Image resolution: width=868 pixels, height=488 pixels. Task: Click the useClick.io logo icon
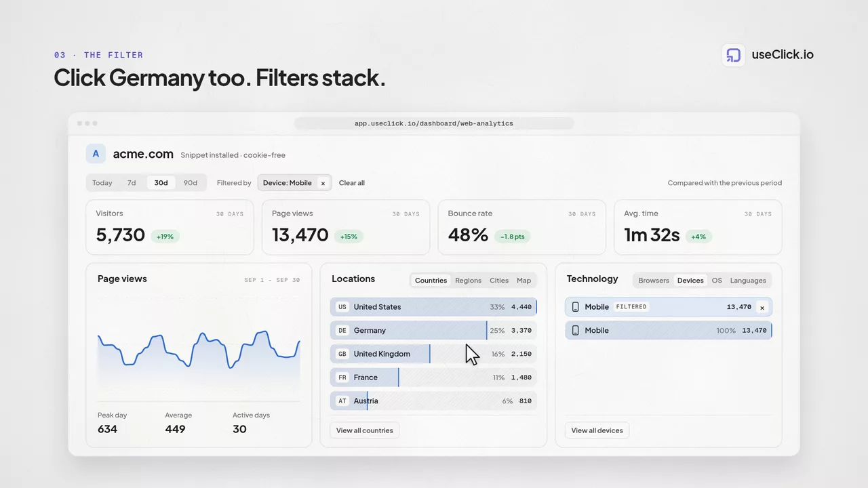click(733, 55)
